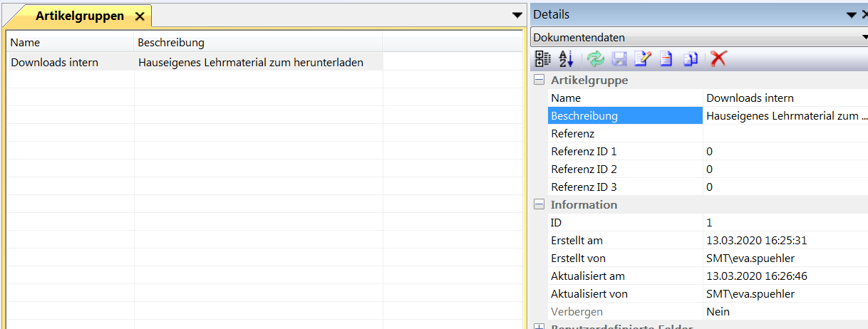Select the Beschreibung property row
Image resolution: width=868 pixels, height=329 pixels.
pyautogui.click(x=624, y=116)
